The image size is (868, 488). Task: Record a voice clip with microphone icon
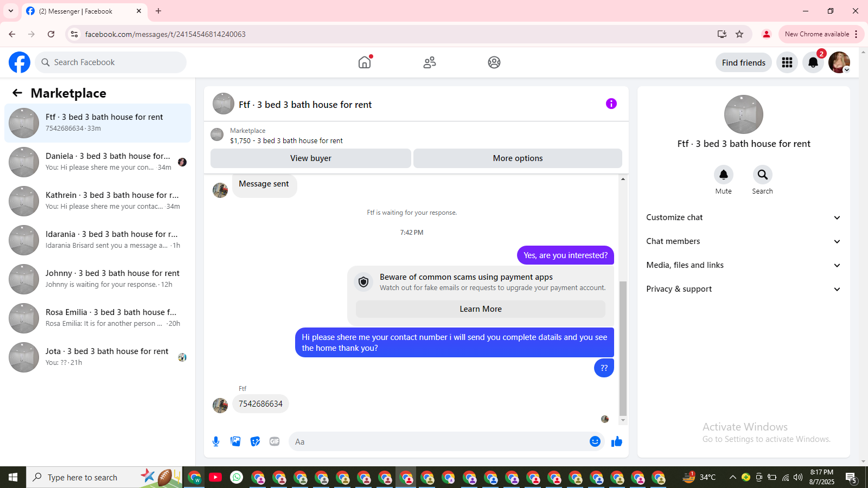(216, 441)
